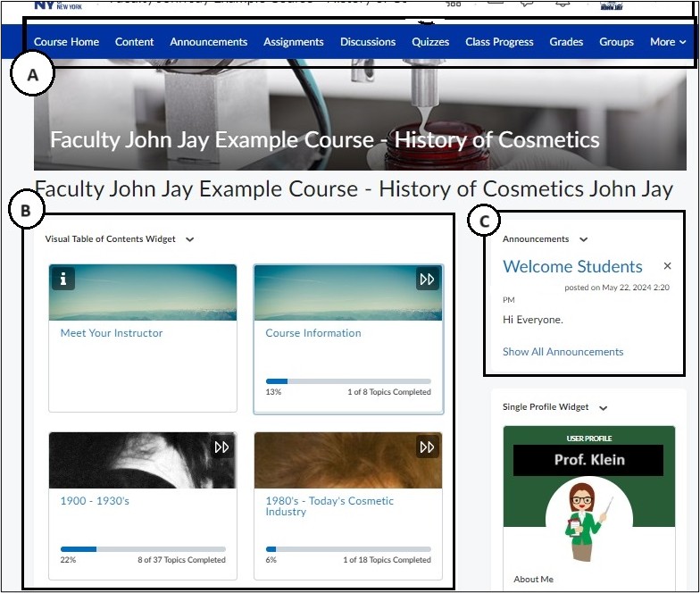Click the dark course heading below the banner
This screenshot has width=700, height=593.
pyautogui.click(x=354, y=189)
